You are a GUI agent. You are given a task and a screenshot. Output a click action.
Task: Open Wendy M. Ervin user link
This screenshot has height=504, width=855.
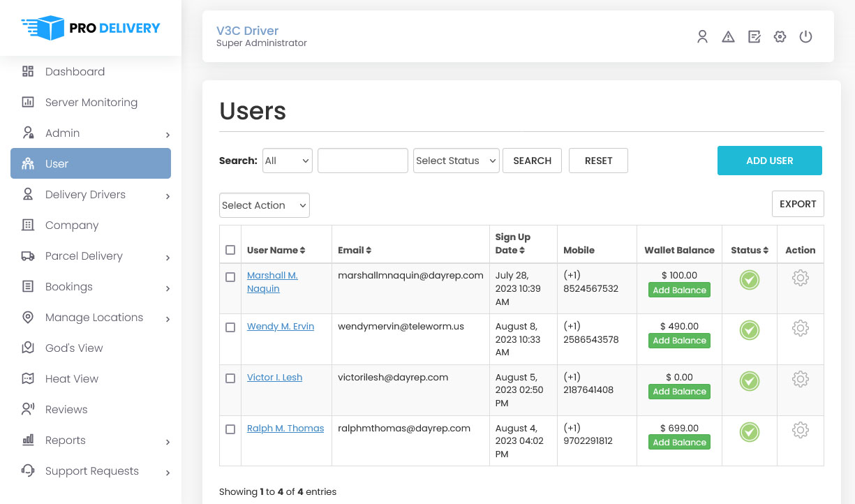tap(281, 327)
